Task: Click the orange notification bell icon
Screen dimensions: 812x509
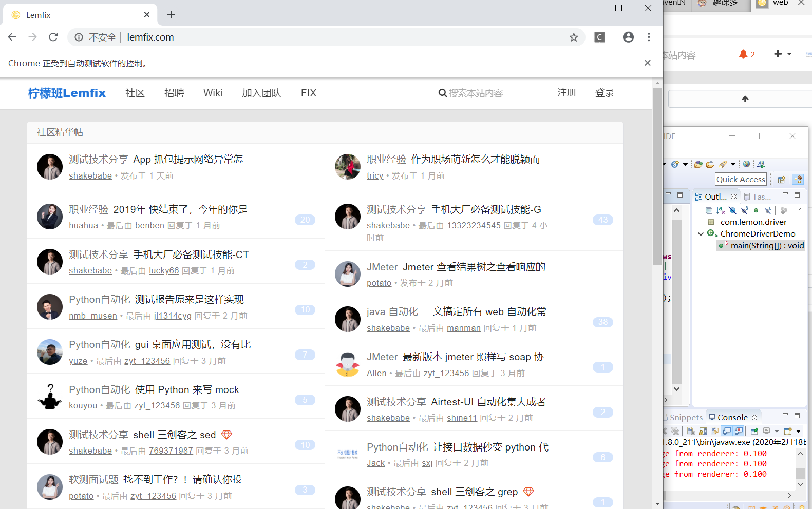Action: point(743,54)
